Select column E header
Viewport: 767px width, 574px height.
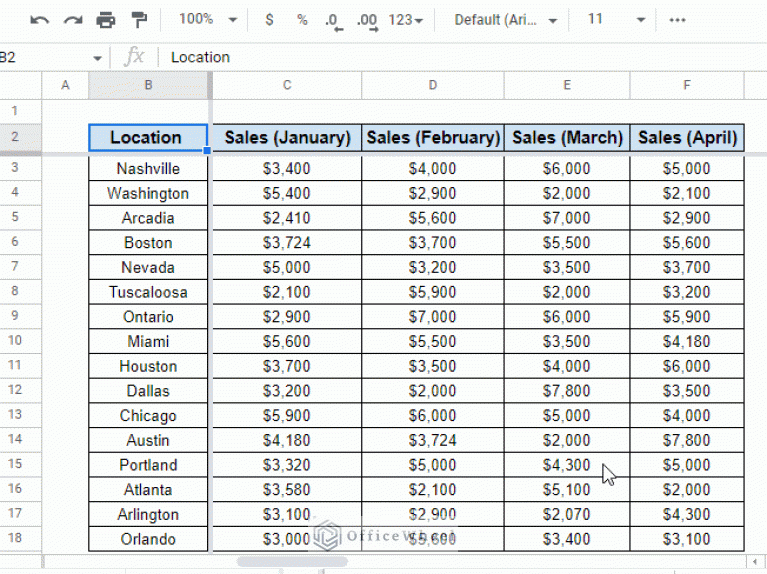click(x=567, y=85)
